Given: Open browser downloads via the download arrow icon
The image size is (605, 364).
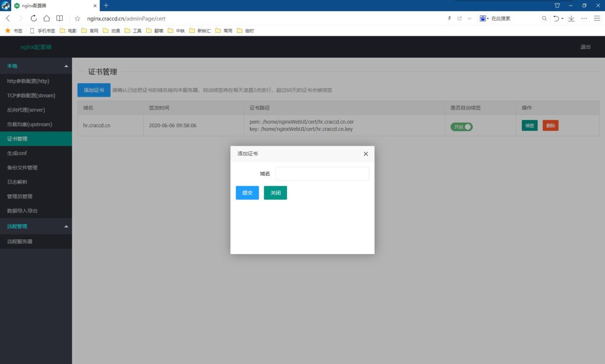Looking at the screenshot, I should [x=571, y=19].
